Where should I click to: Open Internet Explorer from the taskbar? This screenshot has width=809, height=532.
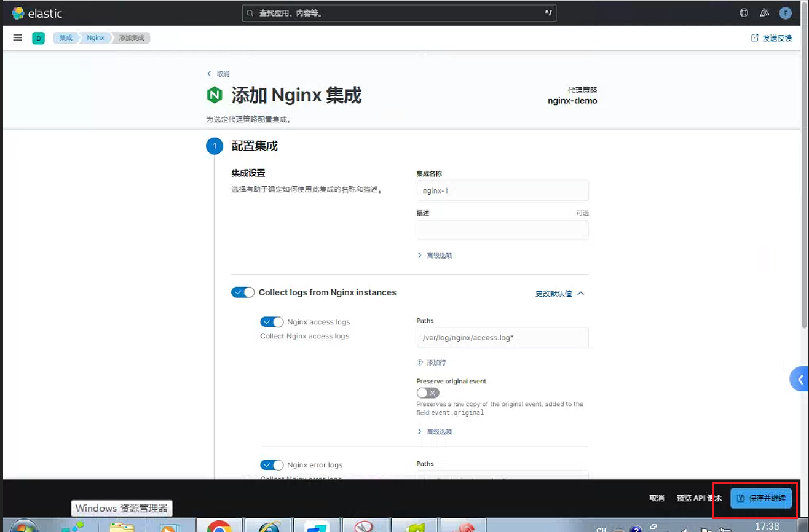(268, 526)
